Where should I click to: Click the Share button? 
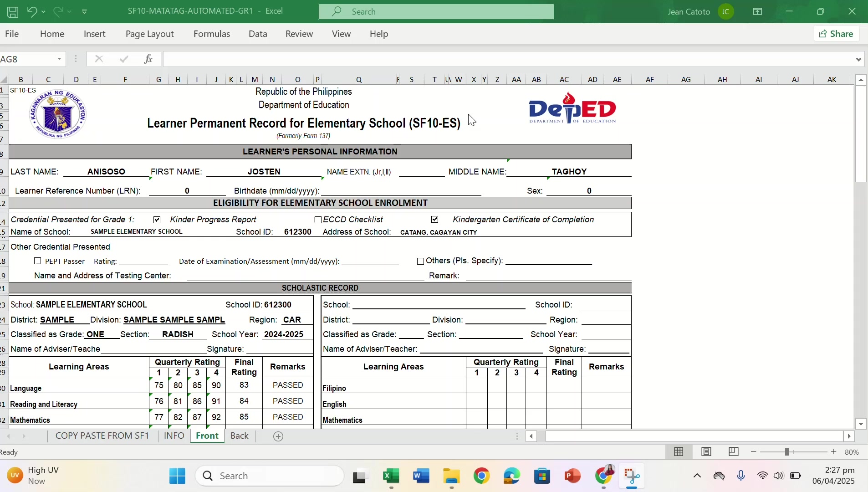click(836, 34)
